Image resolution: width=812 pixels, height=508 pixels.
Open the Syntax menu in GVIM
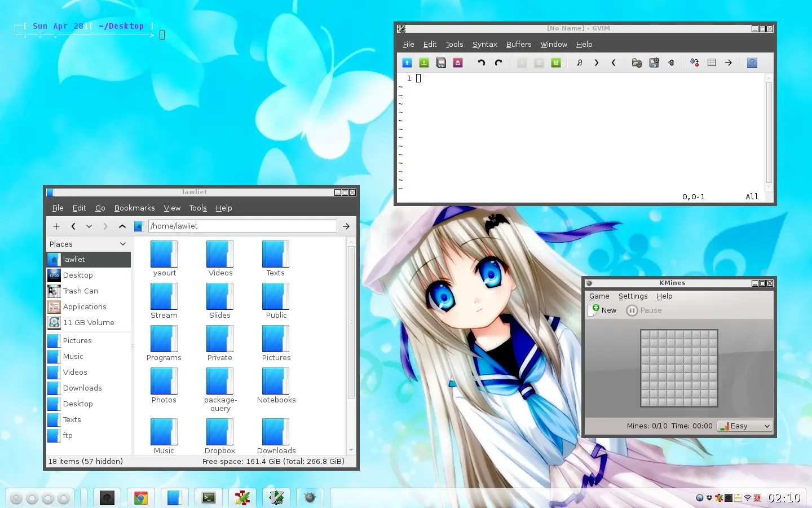pyautogui.click(x=484, y=45)
